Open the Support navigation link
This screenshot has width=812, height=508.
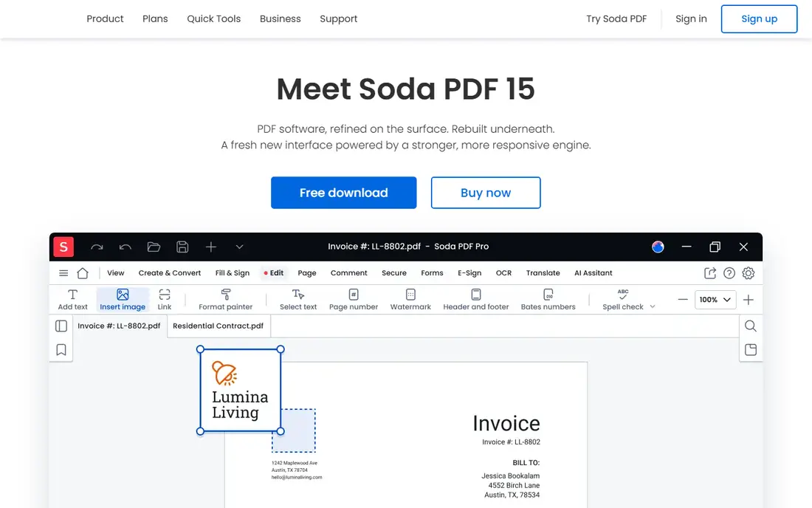pos(338,19)
